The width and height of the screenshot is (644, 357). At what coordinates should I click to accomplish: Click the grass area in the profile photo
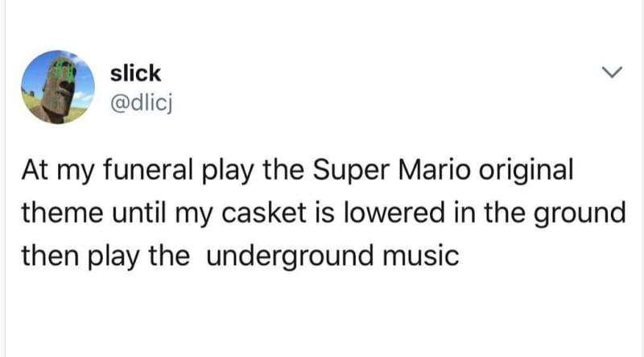point(32,102)
